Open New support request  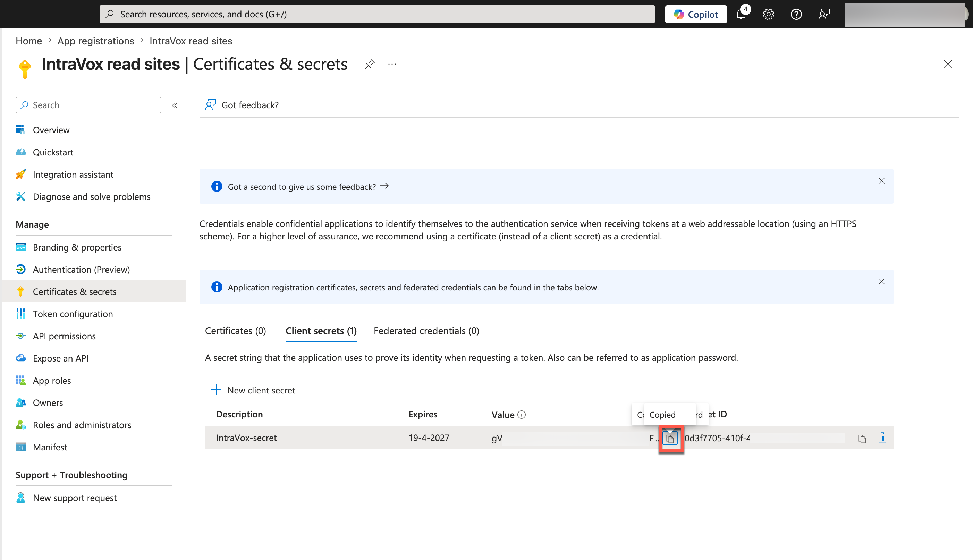point(75,498)
